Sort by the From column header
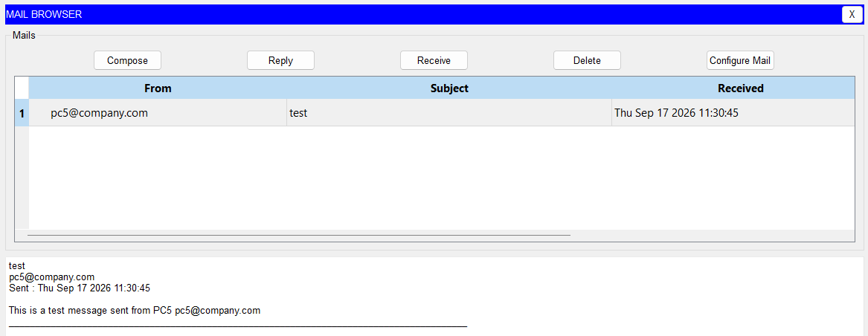 point(158,88)
